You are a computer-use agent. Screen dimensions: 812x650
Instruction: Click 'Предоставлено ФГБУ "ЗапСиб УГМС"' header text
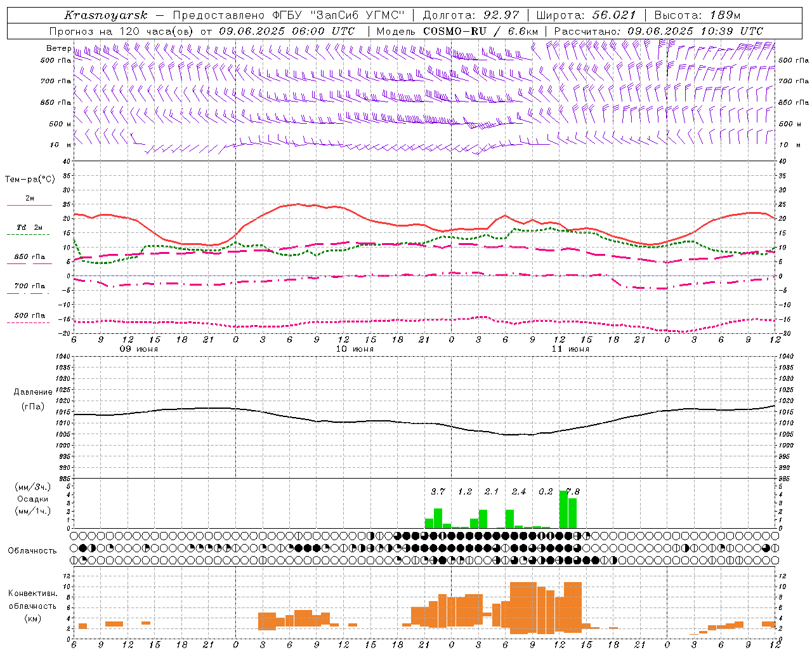(x=289, y=15)
